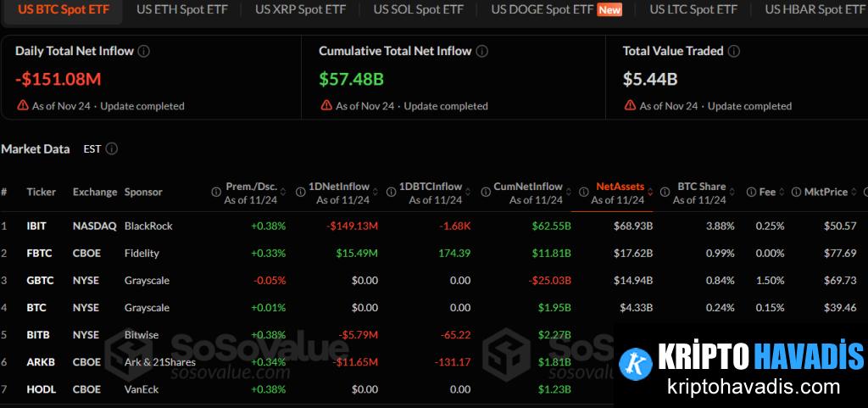Click the -131.17 BTC inflow value
Screen dimensions: 868x408
coord(453,362)
